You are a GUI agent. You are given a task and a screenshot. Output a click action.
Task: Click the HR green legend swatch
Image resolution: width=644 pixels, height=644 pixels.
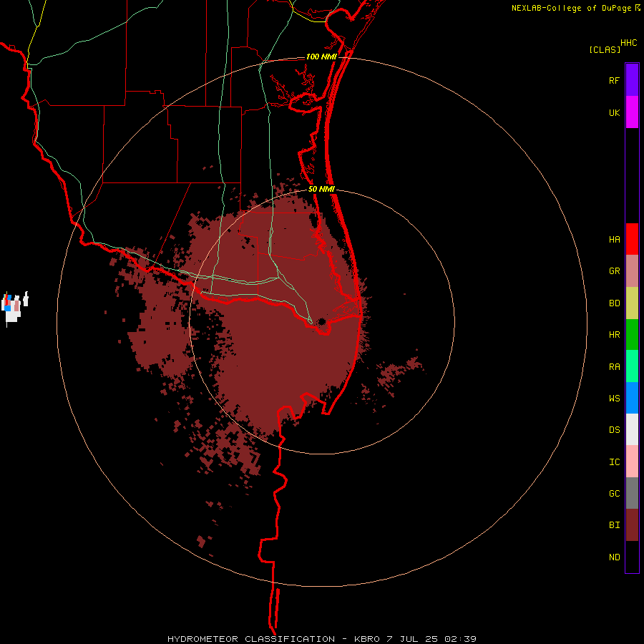click(632, 335)
